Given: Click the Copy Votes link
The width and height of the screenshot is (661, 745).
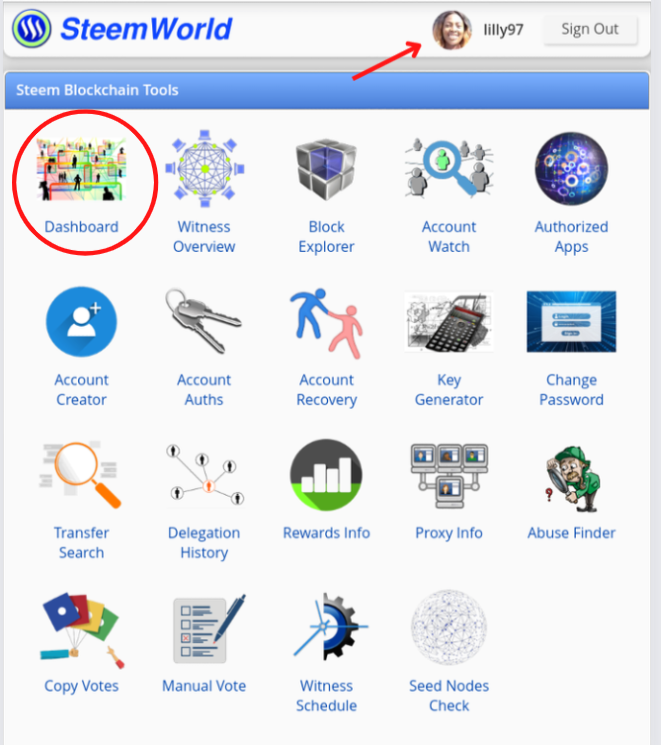Looking at the screenshot, I should click(81, 686).
